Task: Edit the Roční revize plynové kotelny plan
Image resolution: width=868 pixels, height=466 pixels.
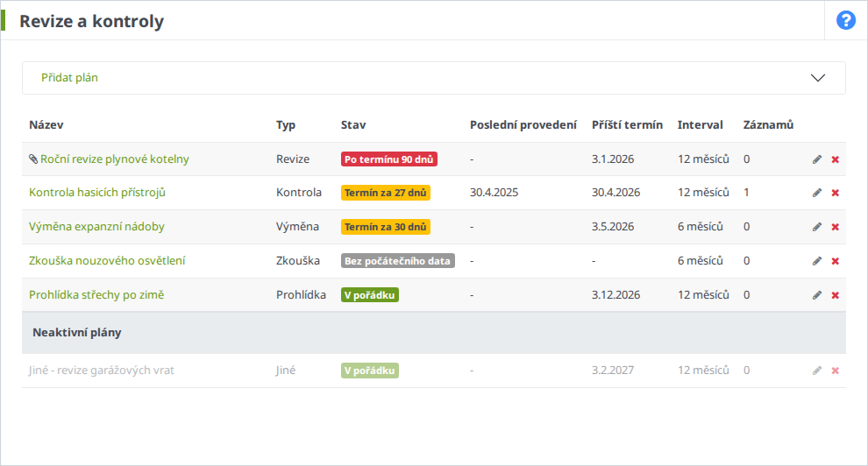Action: 817,159
